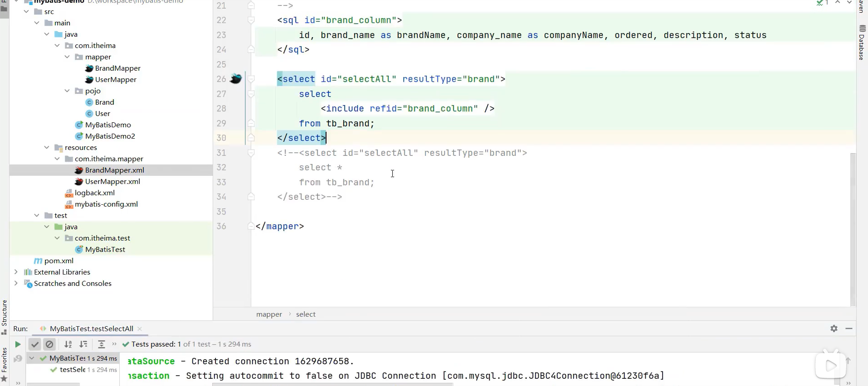Toggle Show Passed tests checkmark button
The height and width of the screenshot is (386, 868).
(x=35, y=344)
